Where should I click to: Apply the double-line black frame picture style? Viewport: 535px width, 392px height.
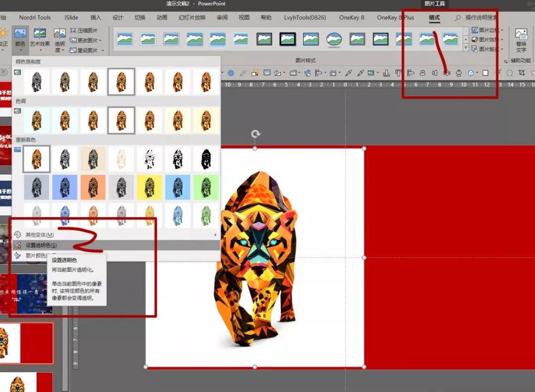(x=264, y=39)
